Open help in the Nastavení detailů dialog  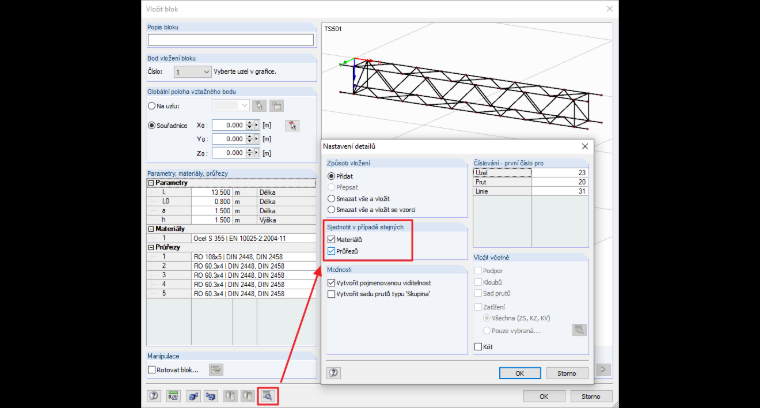pos(333,373)
